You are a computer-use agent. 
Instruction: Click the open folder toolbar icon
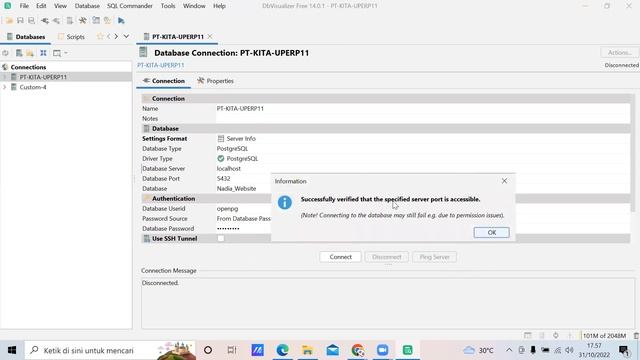coord(9,20)
